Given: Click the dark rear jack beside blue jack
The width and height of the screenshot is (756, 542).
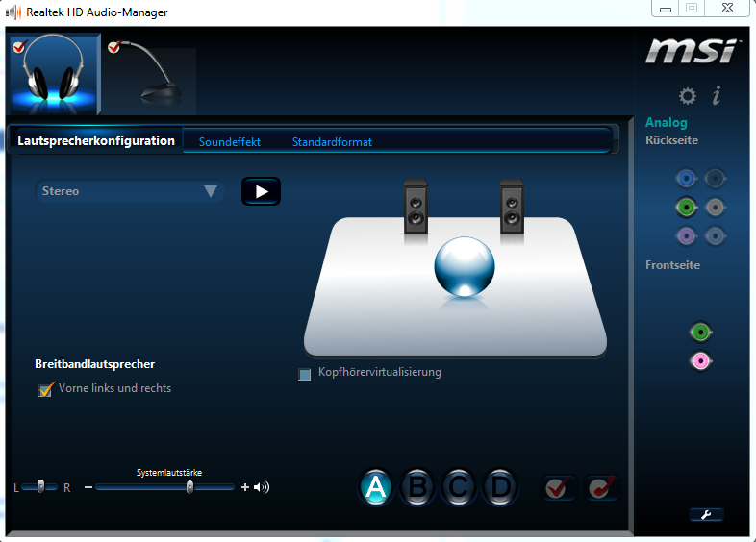Looking at the screenshot, I should tap(716, 179).
